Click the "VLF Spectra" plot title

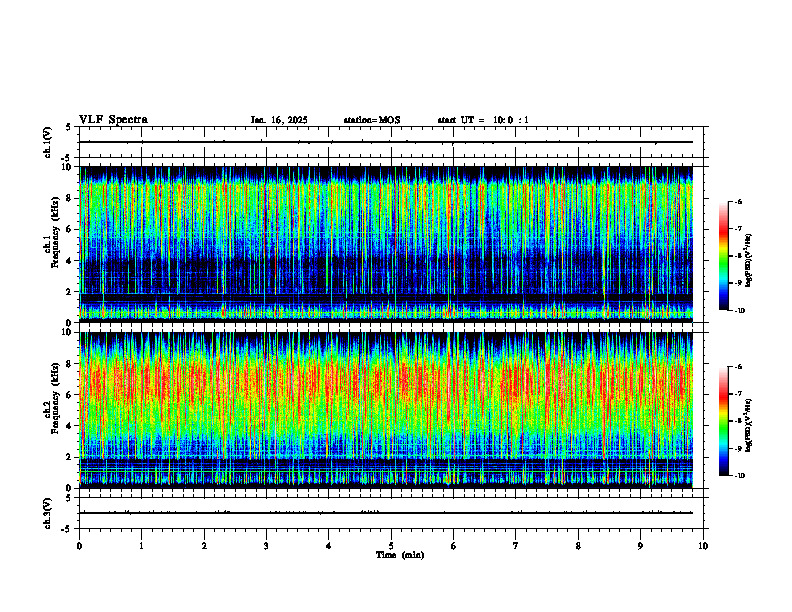(x=113, y=120)
